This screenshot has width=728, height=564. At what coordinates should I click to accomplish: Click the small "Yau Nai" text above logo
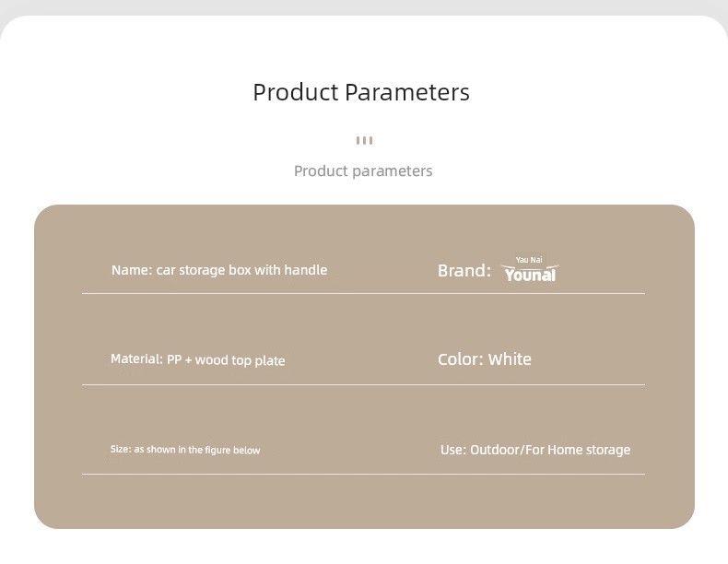tap(529, 260)
